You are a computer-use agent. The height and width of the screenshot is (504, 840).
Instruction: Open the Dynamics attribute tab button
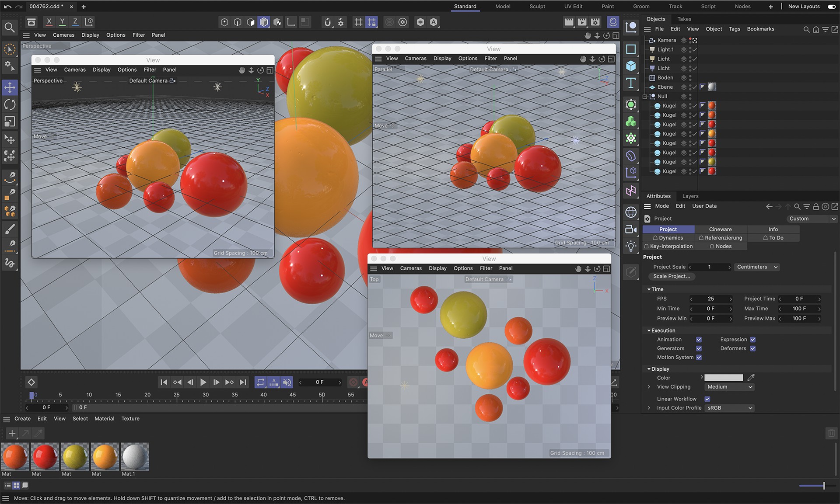(668, 238)
